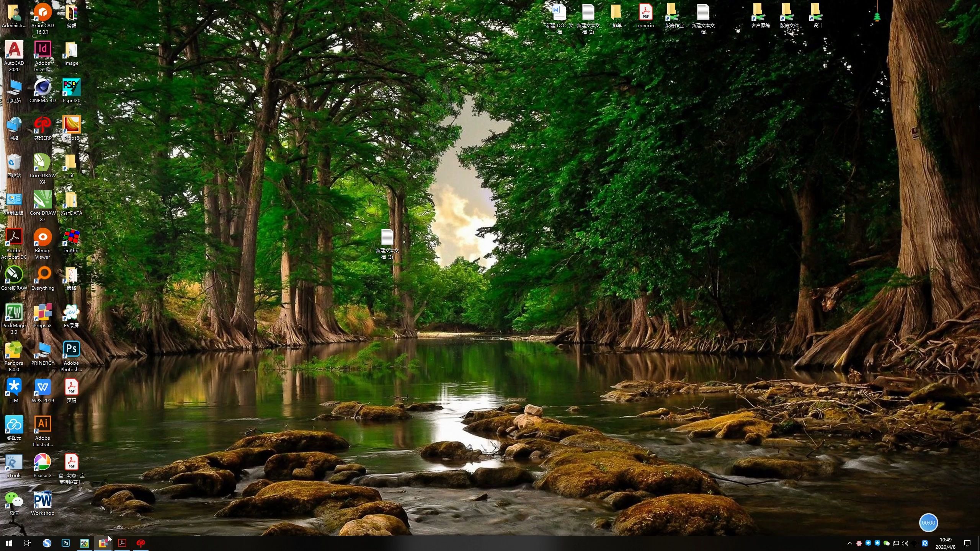
Task: Open Task View from the taskbar
Action: click(x=28, y=543)
